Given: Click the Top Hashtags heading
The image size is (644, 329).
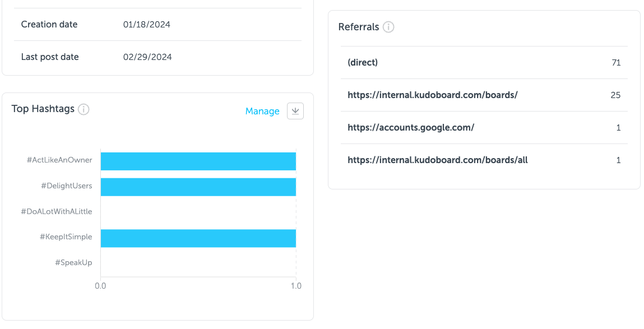Looking at the screenshot, I should point(43,109).
